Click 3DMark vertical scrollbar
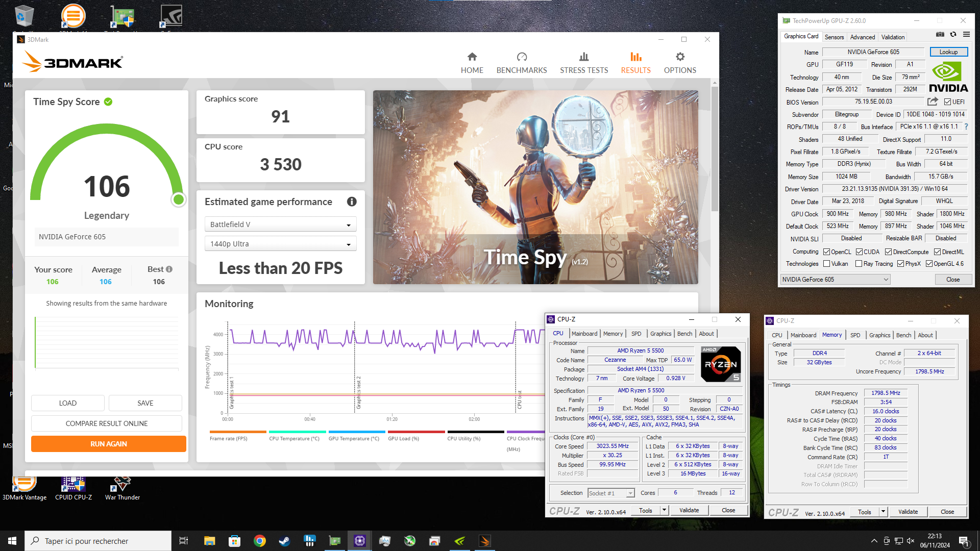The width and height of the screenshot is (980, 551). pyautogui.click(x=715, y=148)
